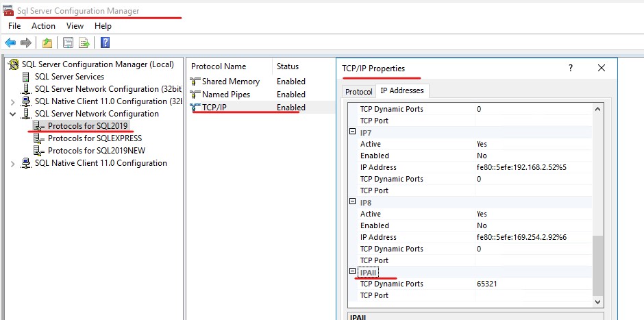Select SQL Server Services in the tree

pyautogui.click(x=69, y=77)
